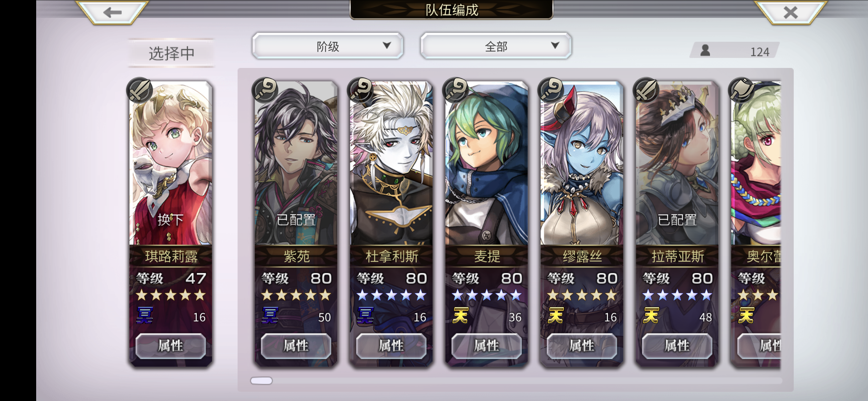The image size is (868, 401).
Task: Click the staff icon on 麦提 card
Action: pos(456,90)
